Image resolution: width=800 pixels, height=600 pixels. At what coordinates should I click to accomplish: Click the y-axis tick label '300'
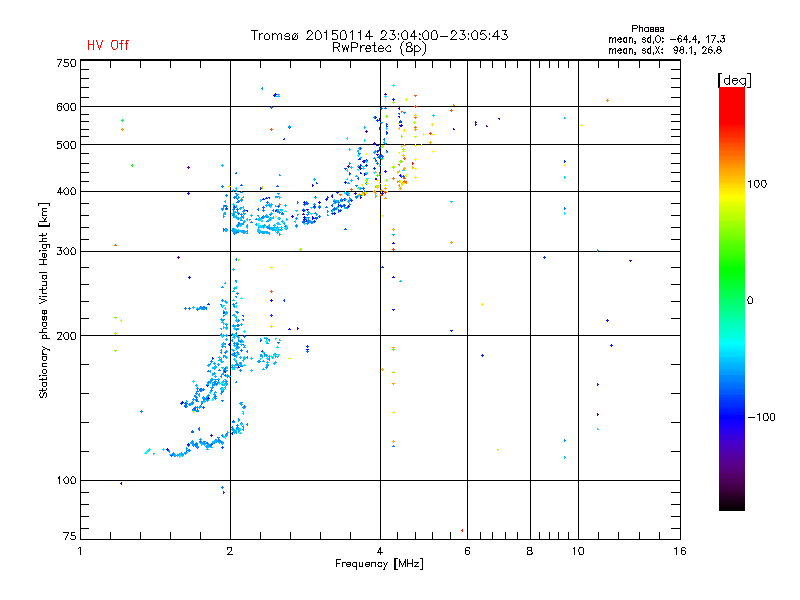[66, 252]
